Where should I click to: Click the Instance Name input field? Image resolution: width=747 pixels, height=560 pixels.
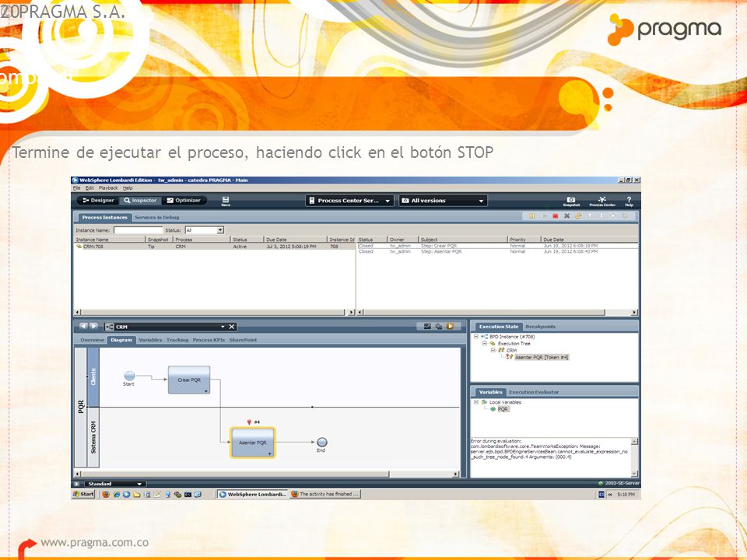139,230
